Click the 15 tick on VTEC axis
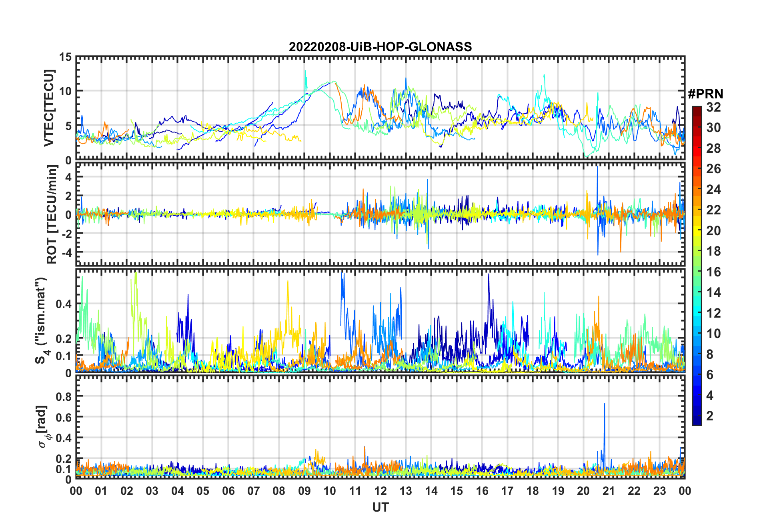761x532 pixels. coord(66,57)
